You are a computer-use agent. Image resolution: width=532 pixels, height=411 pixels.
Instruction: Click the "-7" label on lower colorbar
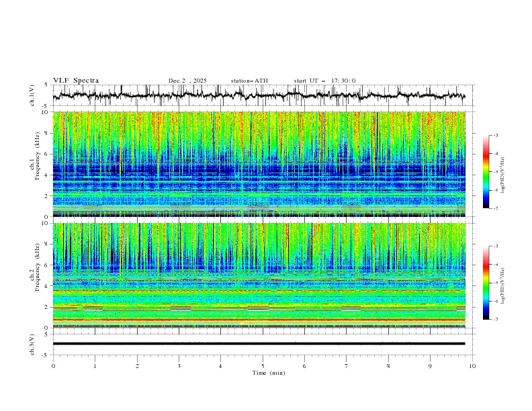coord(495,319)
